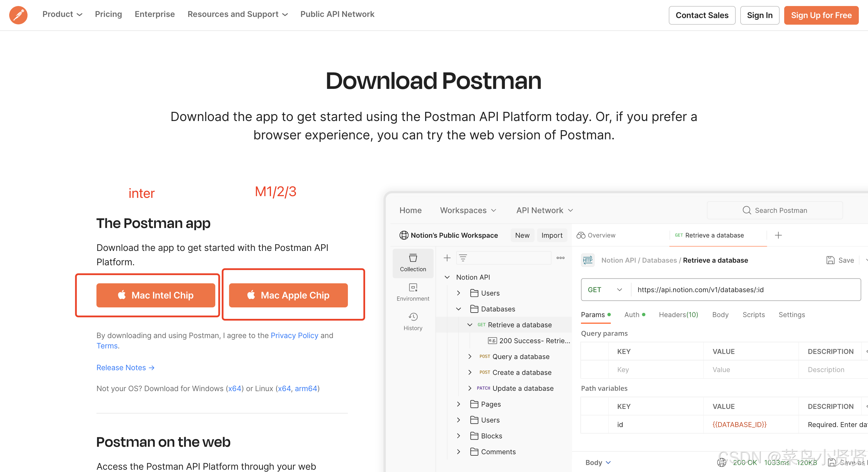Click the example icon beside 200 Success
Screen dimensions: 868x472
coord(492,340)
